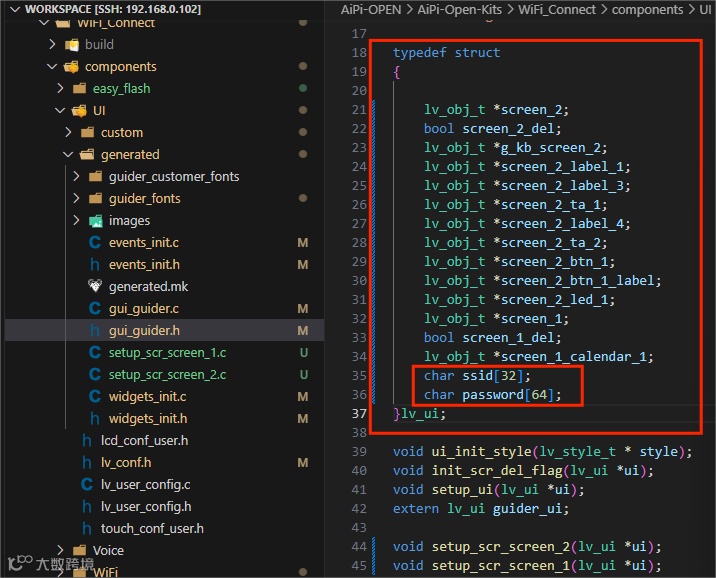This screenshot has width=716, height=578.
Task: Collapse the generated folder chevron
Action: pyautogui.click(x=68, y=155)
